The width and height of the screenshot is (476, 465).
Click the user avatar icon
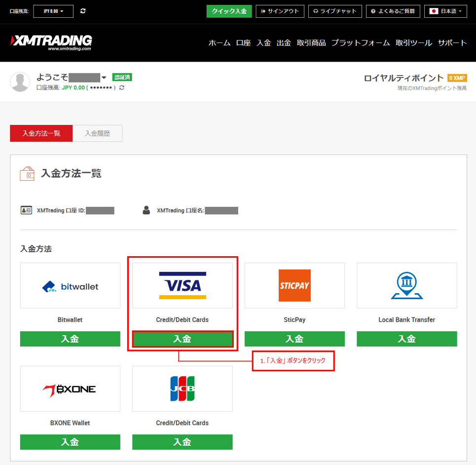click(x=20, y=82)
